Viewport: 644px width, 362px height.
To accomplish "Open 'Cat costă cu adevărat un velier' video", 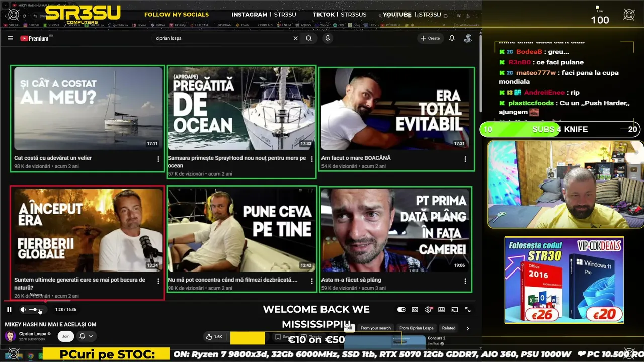I will pos(88,108).
